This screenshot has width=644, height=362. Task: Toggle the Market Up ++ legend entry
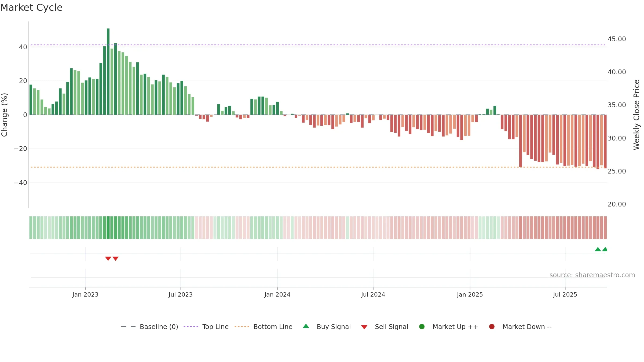448,327
